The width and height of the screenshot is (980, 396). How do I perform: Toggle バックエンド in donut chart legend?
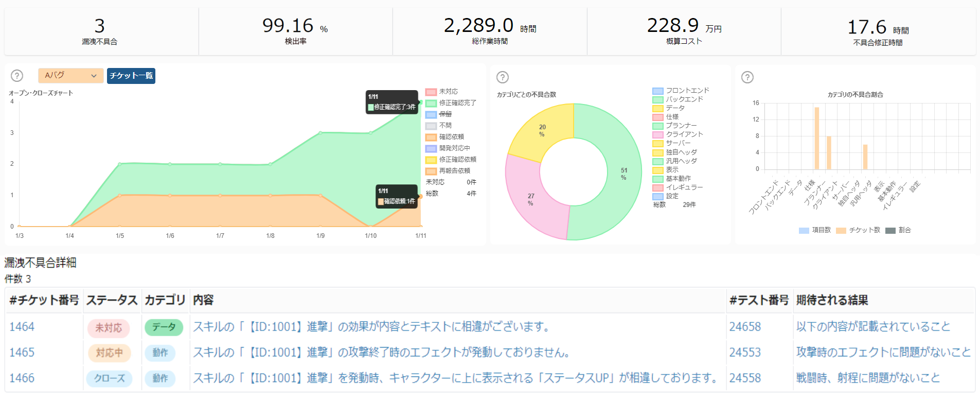click(678, 99)
